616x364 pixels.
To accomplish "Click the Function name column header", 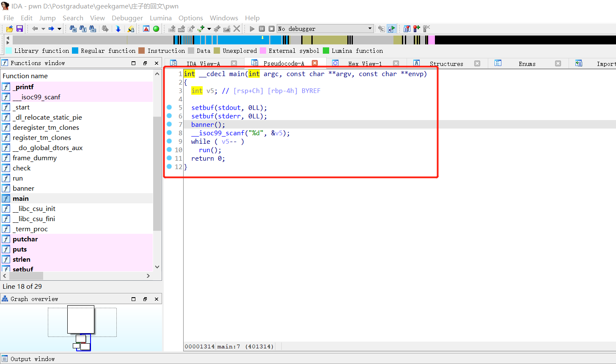I will pyautogui.click(x=77, y=76).
